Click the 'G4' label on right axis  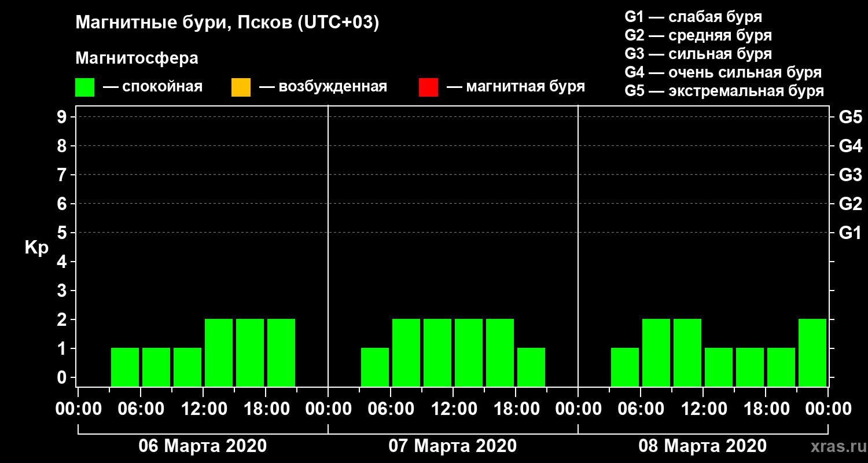point(851,146)
